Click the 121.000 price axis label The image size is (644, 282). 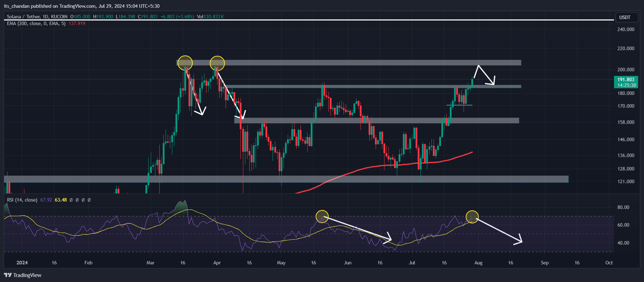point(626,181)
